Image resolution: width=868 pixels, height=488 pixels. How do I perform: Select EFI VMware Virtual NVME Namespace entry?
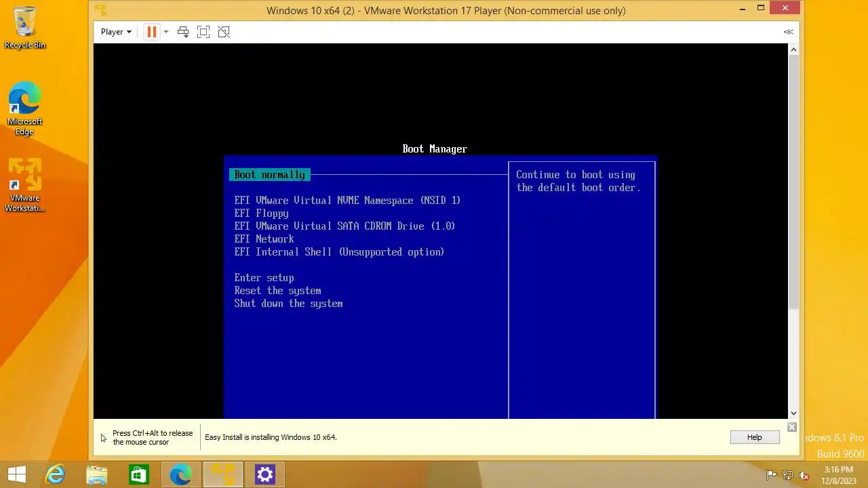point(347,201)
